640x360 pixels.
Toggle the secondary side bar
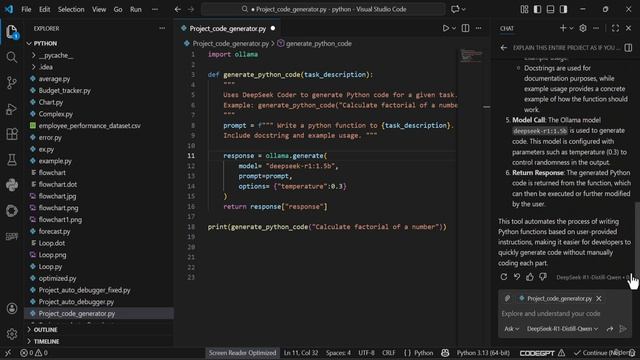pyautogui.click(x=564, y=9)
